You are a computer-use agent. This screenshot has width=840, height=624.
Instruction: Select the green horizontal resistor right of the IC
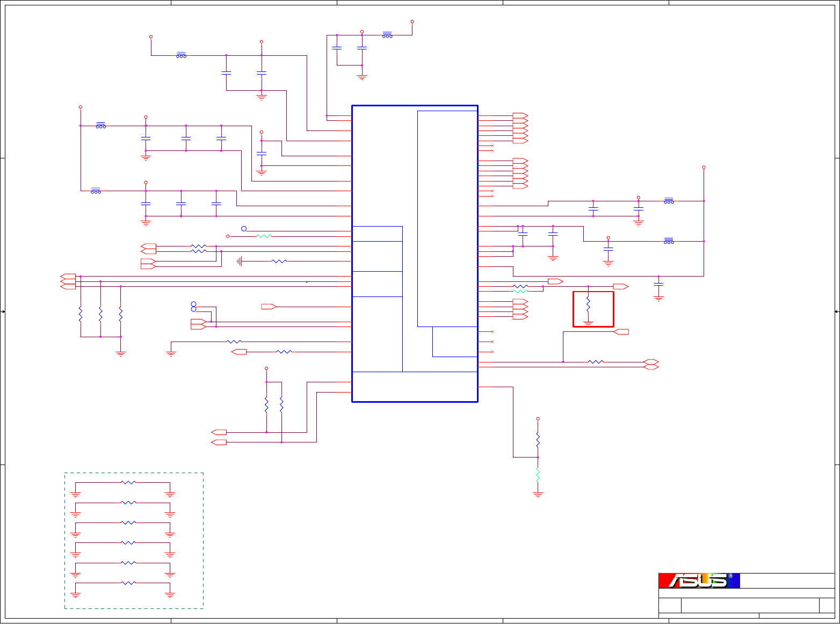[x=520, y=292]
